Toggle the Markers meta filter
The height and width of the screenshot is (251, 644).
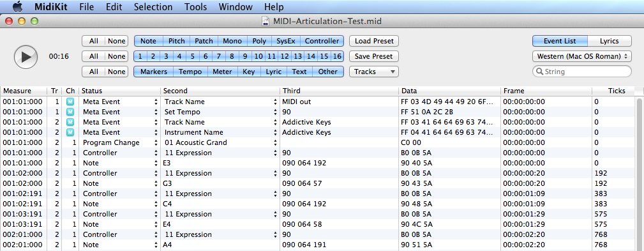click(x=154, y=72)
